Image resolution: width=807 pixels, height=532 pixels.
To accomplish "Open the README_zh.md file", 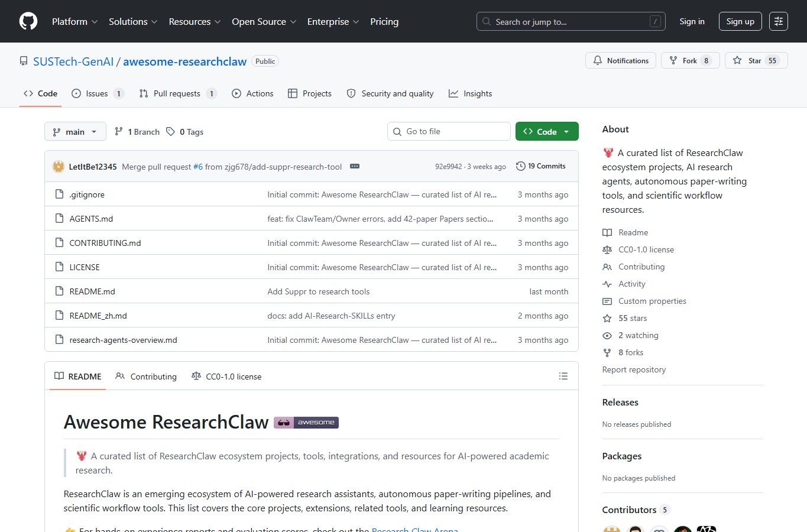I will 98,315.
